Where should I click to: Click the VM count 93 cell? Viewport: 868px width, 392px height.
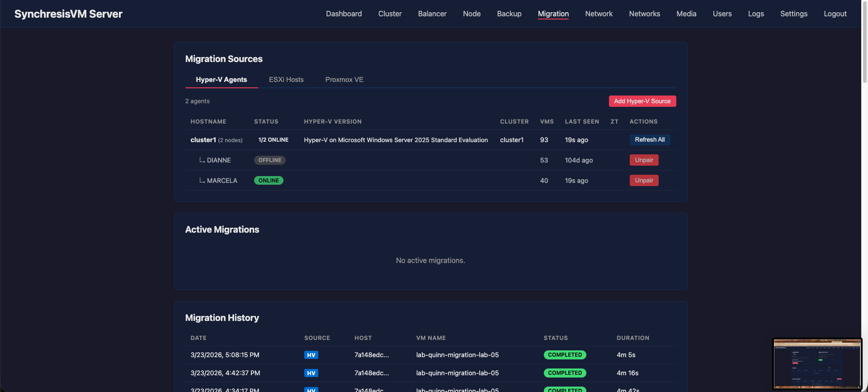click(544, 140)
